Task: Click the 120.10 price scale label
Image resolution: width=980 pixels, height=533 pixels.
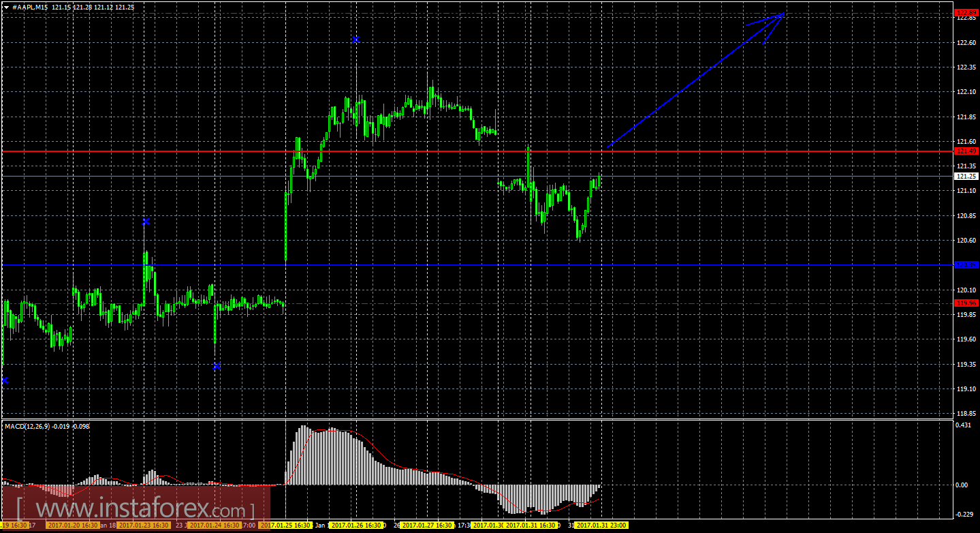Action: 965,290
